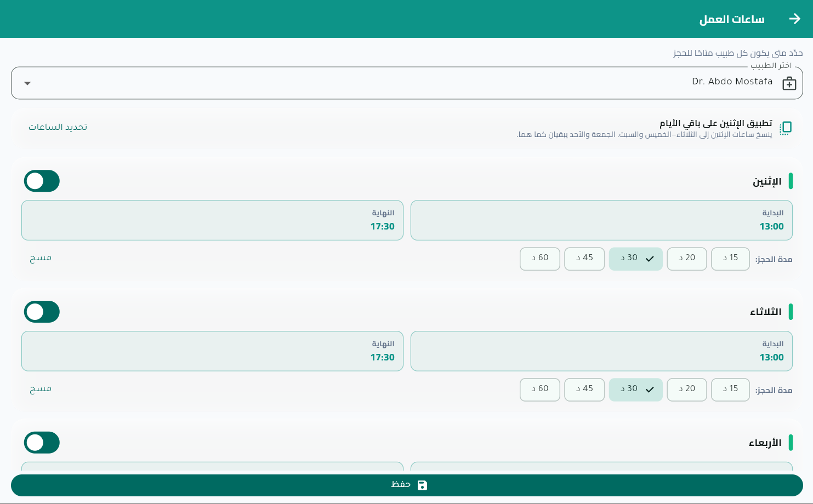The image size is (813, 504).
Task: Click Monday's مدة الحجز label
Action: coord(774,259)
